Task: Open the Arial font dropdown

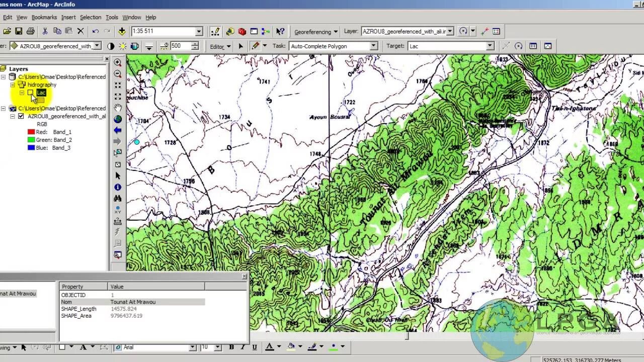Action: (192, 347)
